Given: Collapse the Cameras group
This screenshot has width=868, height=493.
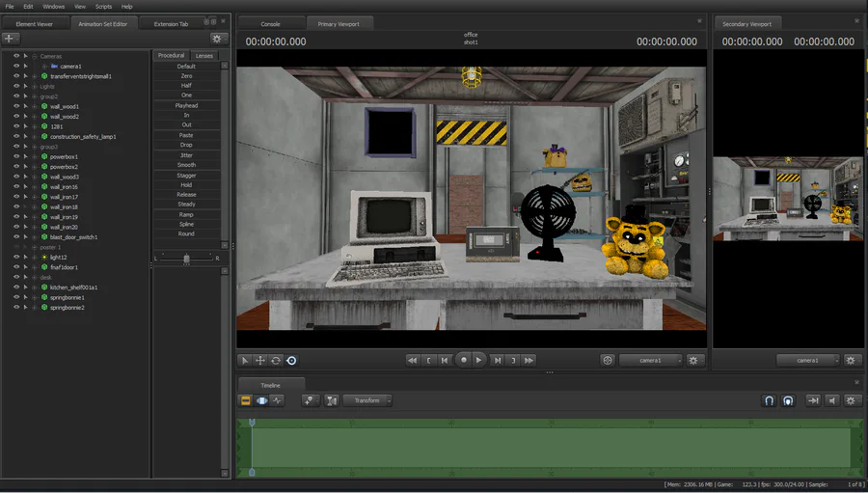Looking at the screenshot, I should point(35,57).
